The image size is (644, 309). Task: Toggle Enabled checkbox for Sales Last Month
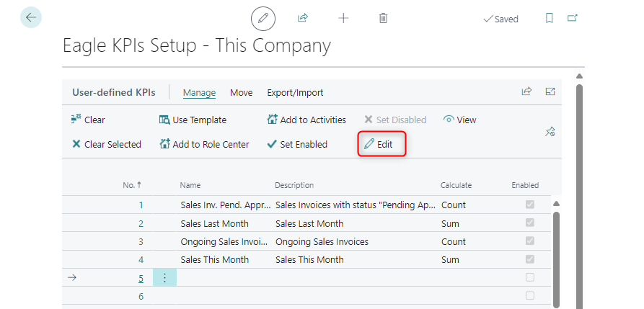pos(530,223)
